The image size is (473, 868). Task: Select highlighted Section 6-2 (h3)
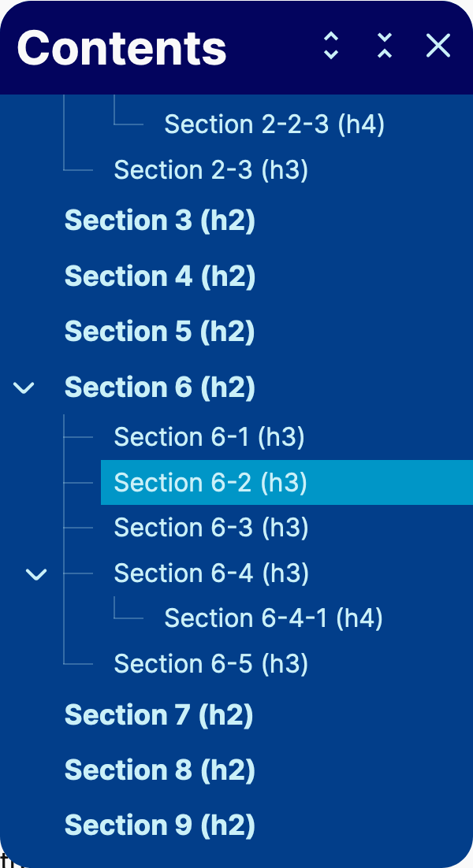coord(210,483)
